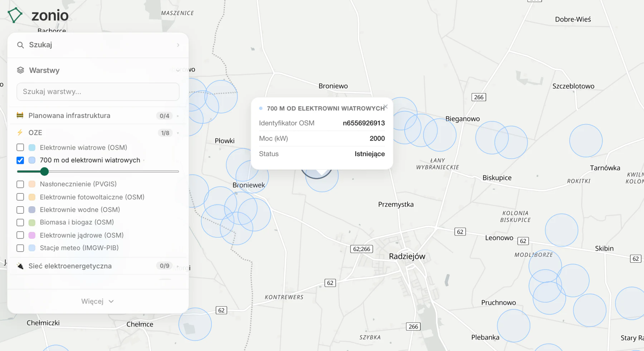
Task: Expand Sieć elektroenergetyczna group arrow
Action: tap(178, 266)
